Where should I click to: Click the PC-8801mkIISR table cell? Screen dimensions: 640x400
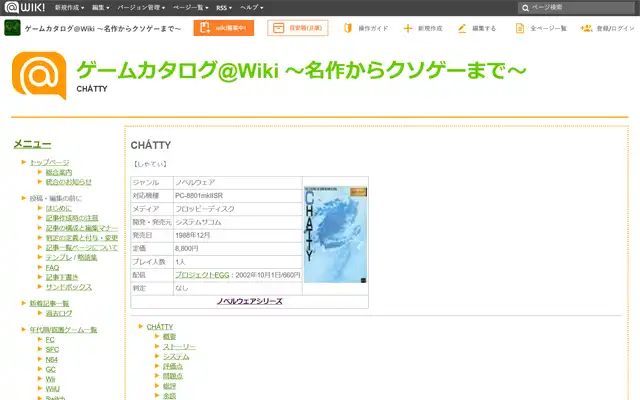(238, 196)
